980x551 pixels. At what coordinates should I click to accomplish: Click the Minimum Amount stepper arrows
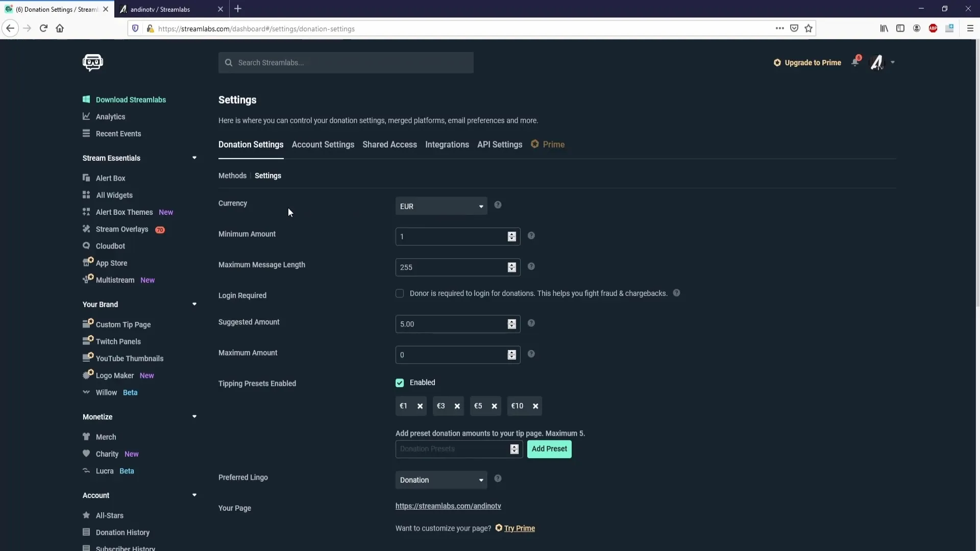click(512, 236)
